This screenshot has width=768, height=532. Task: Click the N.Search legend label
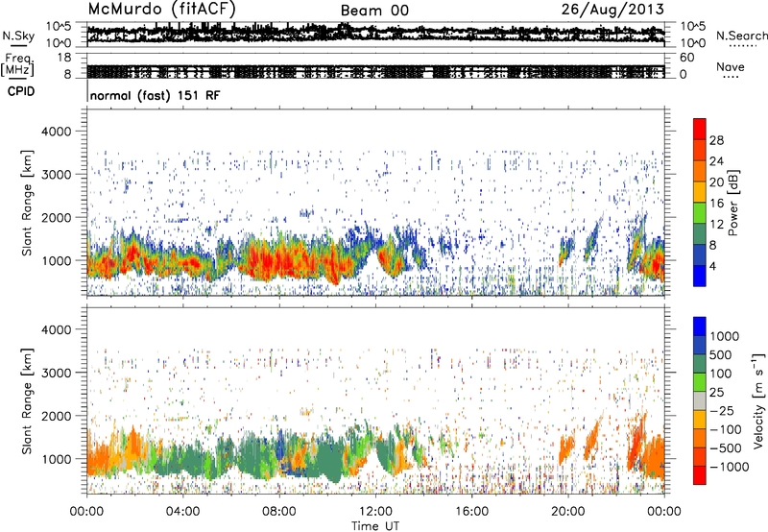741,36
